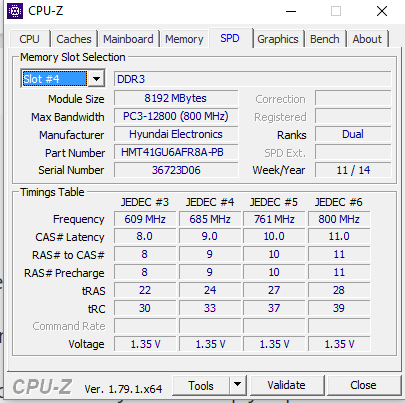Click the Hyundai Electronics manufacturer value

click(x=176, y=134)
